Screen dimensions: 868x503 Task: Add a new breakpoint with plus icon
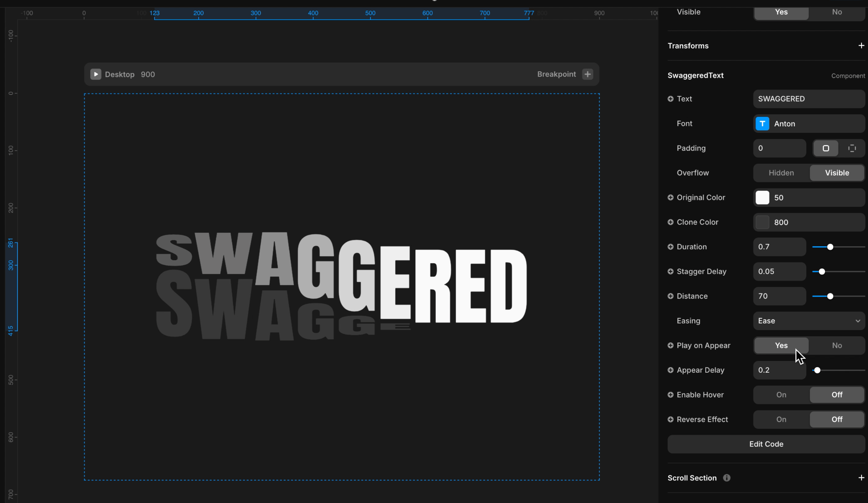(588, 74)
